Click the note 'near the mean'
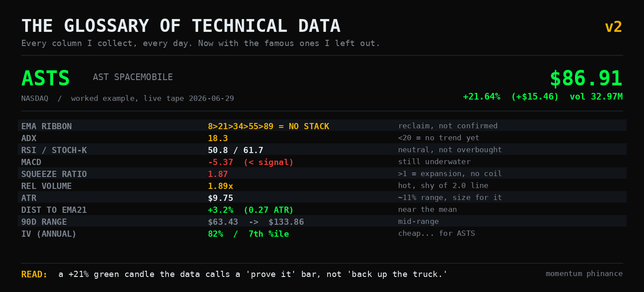The width and height of the screenshot is (644, 292). 427,210
